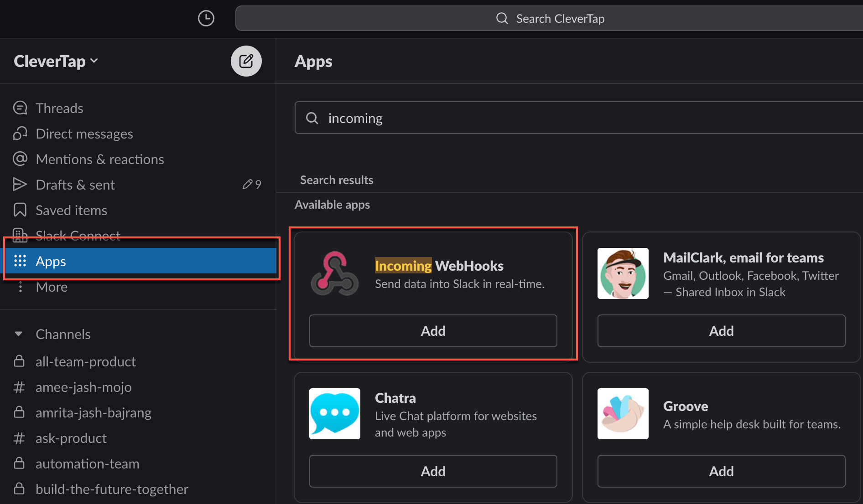Viewport: 863px width, 504px height.
Task: Open the history clock icon
Action: (206, 18)
